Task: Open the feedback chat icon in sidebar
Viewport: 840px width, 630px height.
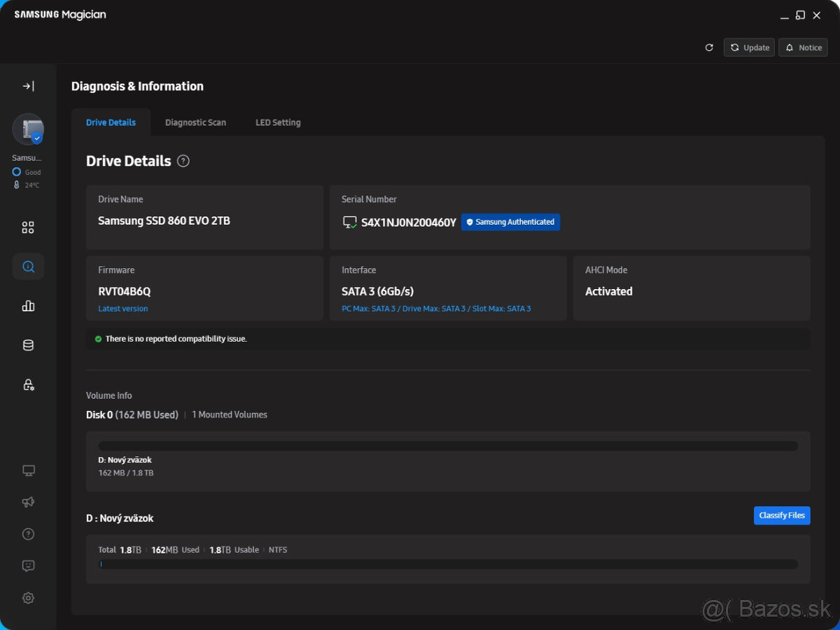Action: click(28, 566)
